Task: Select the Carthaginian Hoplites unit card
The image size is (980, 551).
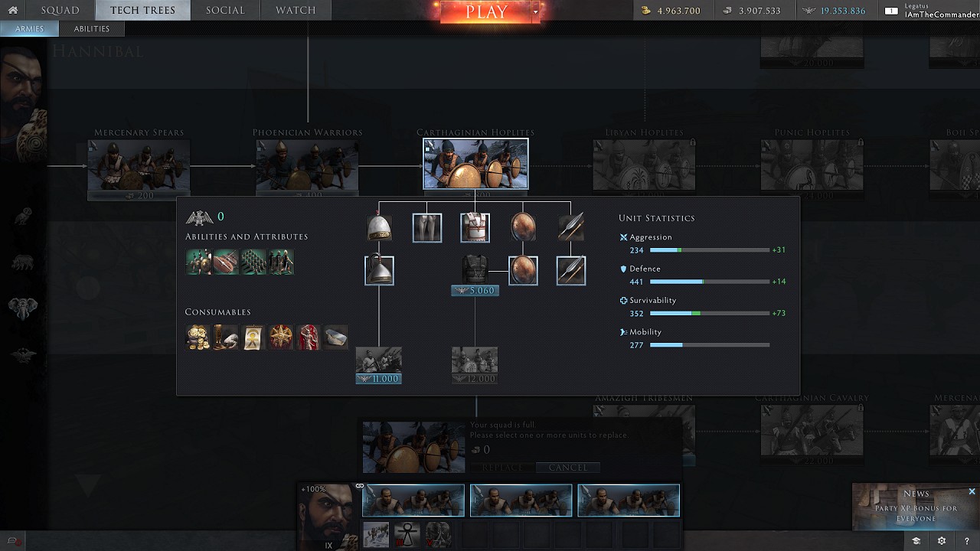Action: pyautogui.click(x=475, y=164)
